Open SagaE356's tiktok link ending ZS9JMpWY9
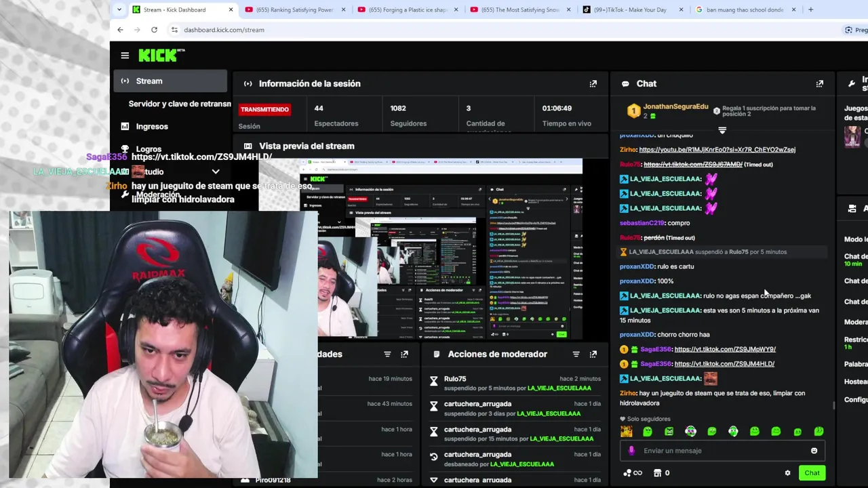868x488 pixels. coord(725,349)
